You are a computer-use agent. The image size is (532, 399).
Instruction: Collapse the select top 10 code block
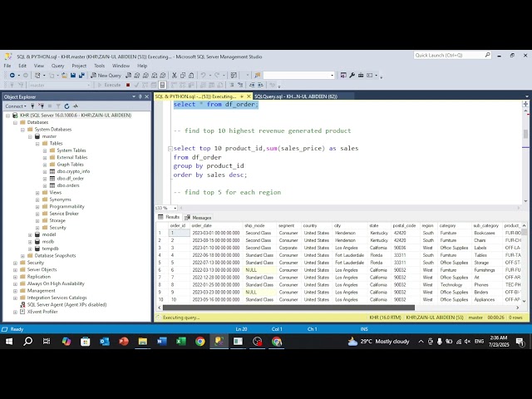click(170, 149)
